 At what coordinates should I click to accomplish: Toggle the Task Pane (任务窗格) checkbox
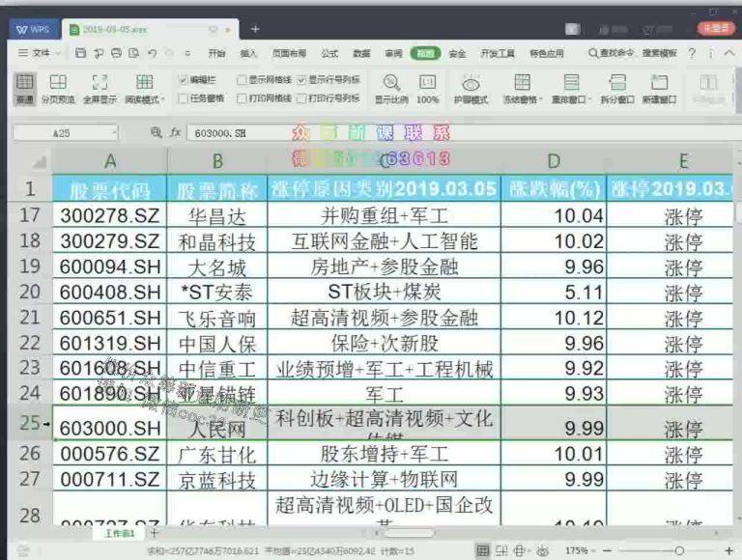tap(184, 98)
